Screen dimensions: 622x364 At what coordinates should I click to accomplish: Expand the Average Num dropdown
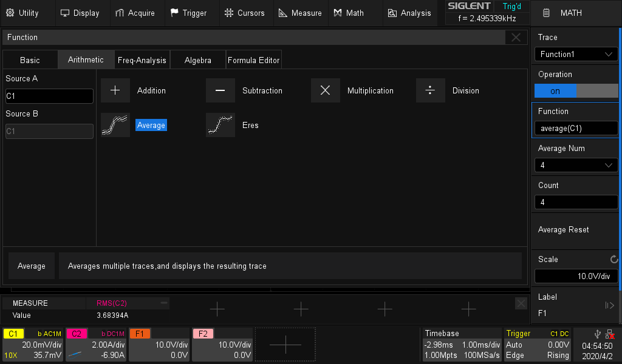coord(576,165)
